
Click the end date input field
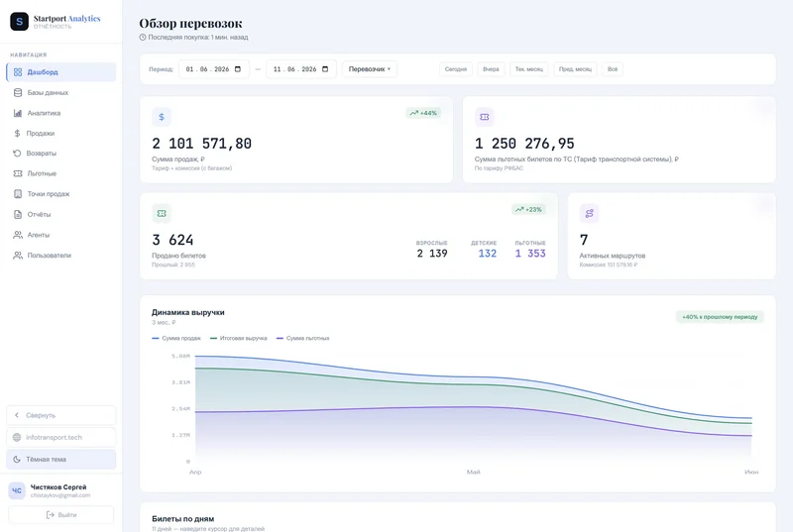pyautogui.click(x=301, y=69)
